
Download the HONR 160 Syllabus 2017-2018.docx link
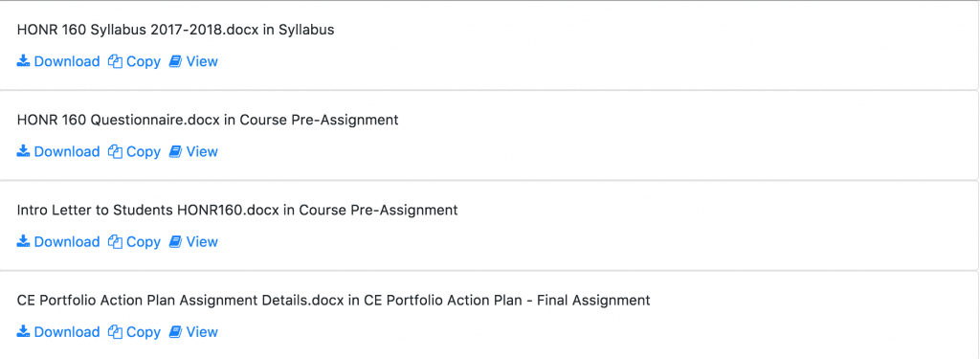pyautogui.click(x=58, y=61)
